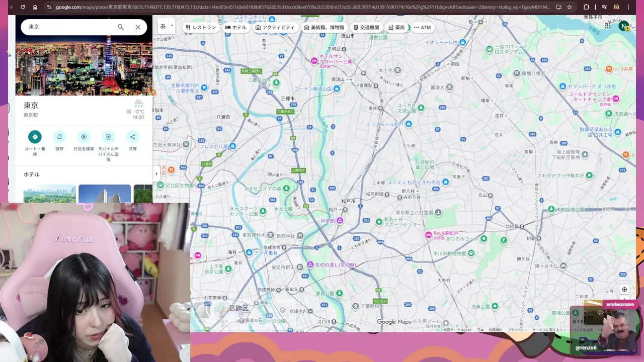Click the 和名ケ谷スポーツセンター marker
This screenshot has width=644, height=362.
(x=379, y=221)
